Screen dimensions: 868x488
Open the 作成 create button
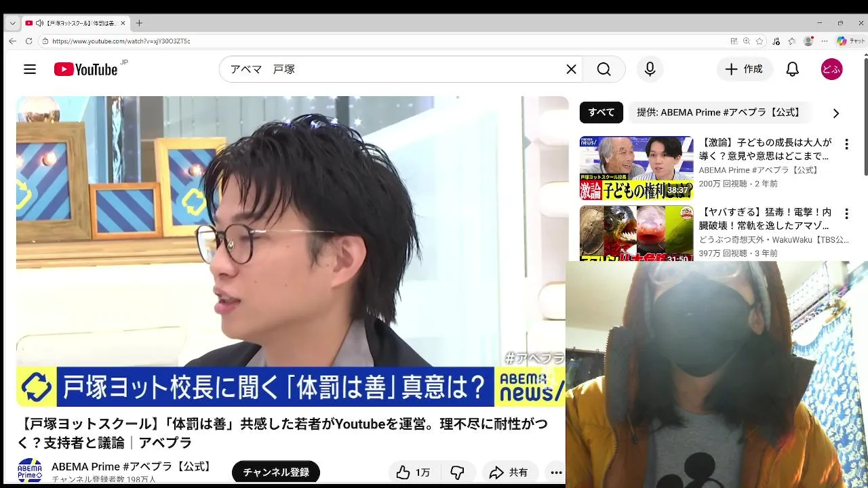coord(744,69)
